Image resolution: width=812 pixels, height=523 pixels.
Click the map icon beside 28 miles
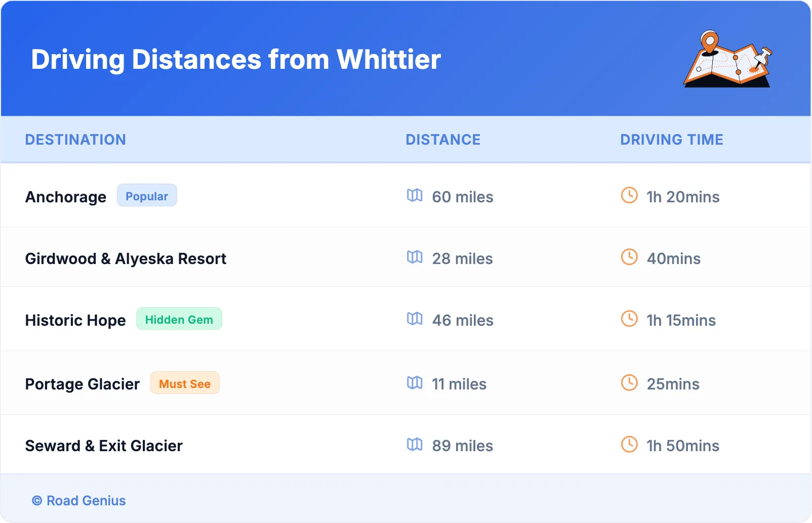415,257
